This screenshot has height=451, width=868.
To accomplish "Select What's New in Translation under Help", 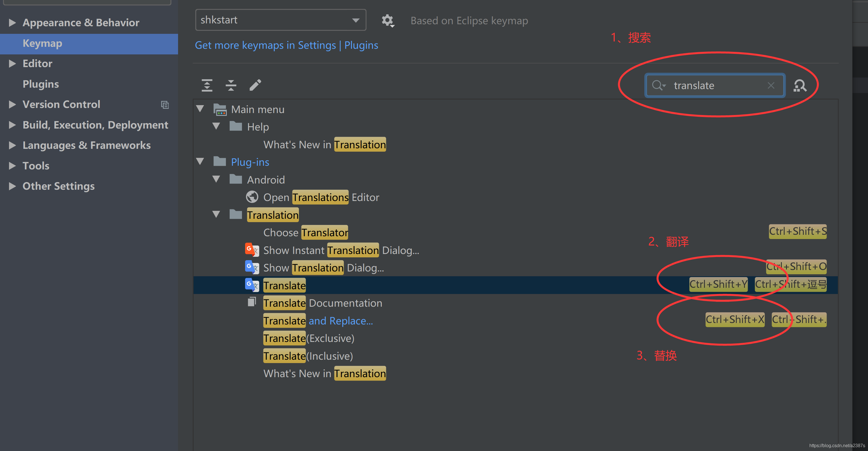I will (325, 144).
